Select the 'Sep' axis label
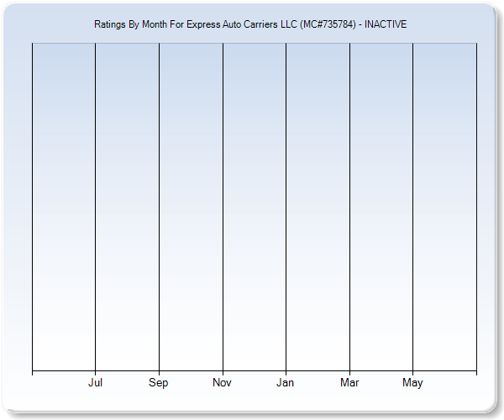Viewport: 504px width, 420px height. pos(158,383)
